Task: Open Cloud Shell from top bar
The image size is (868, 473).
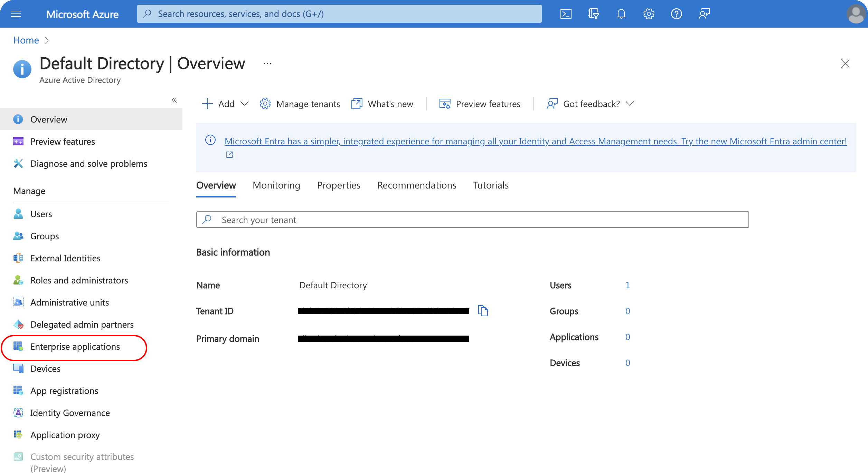Action: click(x=566, y=14)
